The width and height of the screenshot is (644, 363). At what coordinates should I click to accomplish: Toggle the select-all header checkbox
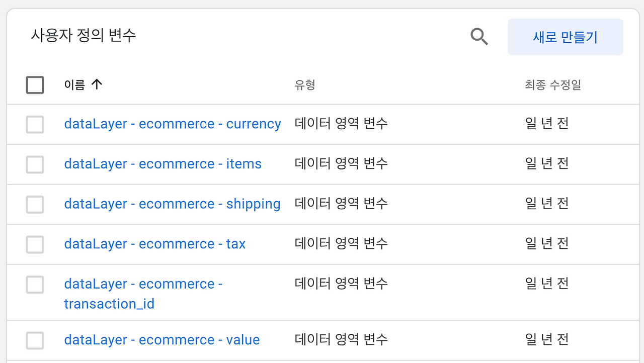click(x=35, y=85)
